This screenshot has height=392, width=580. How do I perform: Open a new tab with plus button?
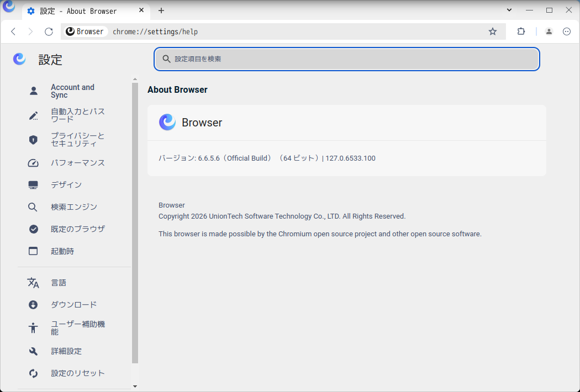coord(161,10)
